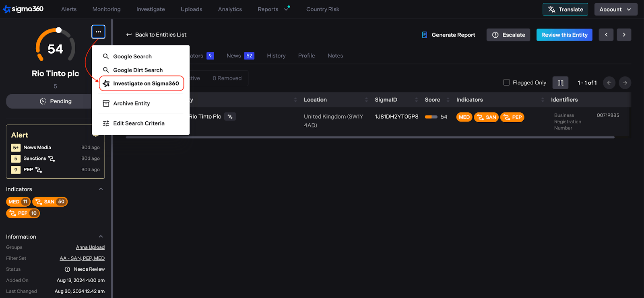Click the PEP 10 indicator badge in sidebar
This screenshot has height=298, width=644.
tap(23, 214)
